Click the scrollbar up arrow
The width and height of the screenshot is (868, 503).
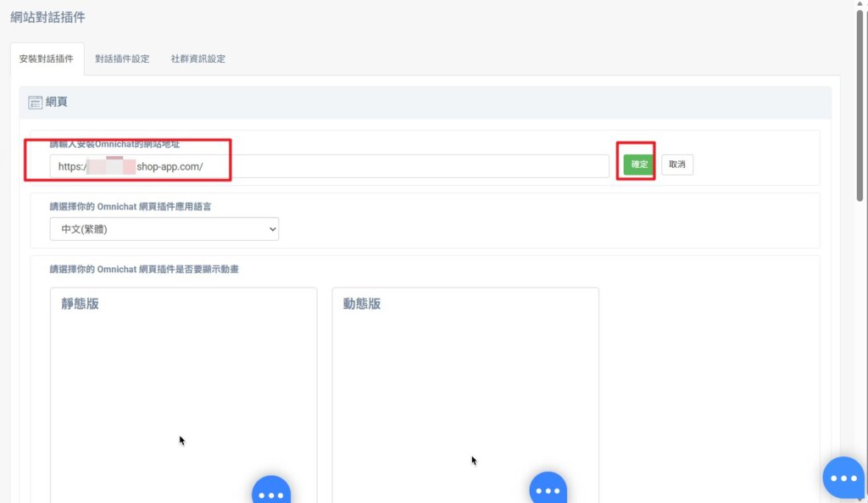pyautogui.click(x=860, y=5)
